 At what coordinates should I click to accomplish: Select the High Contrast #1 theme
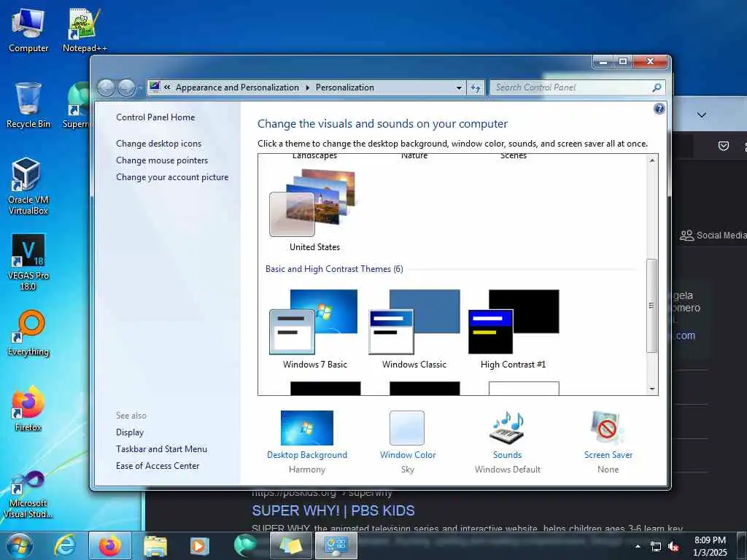[x=513, y=329]
